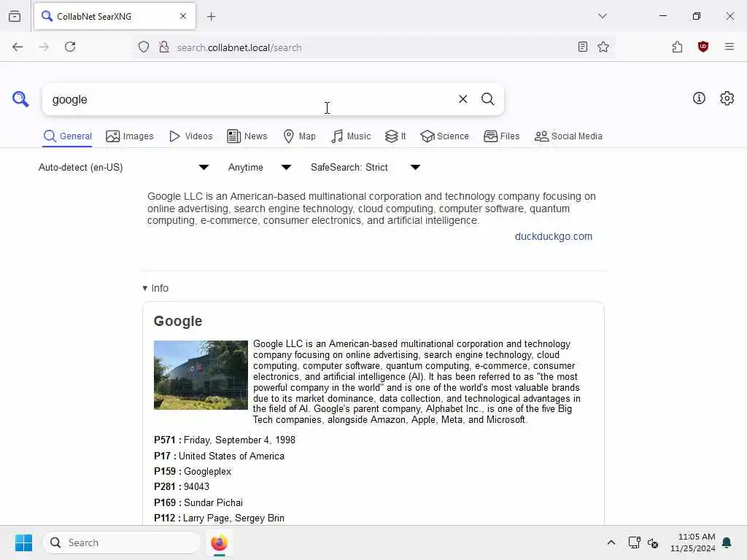Click the SearXNG magnifier logo

pyautogui.click(x=20, y=99)
